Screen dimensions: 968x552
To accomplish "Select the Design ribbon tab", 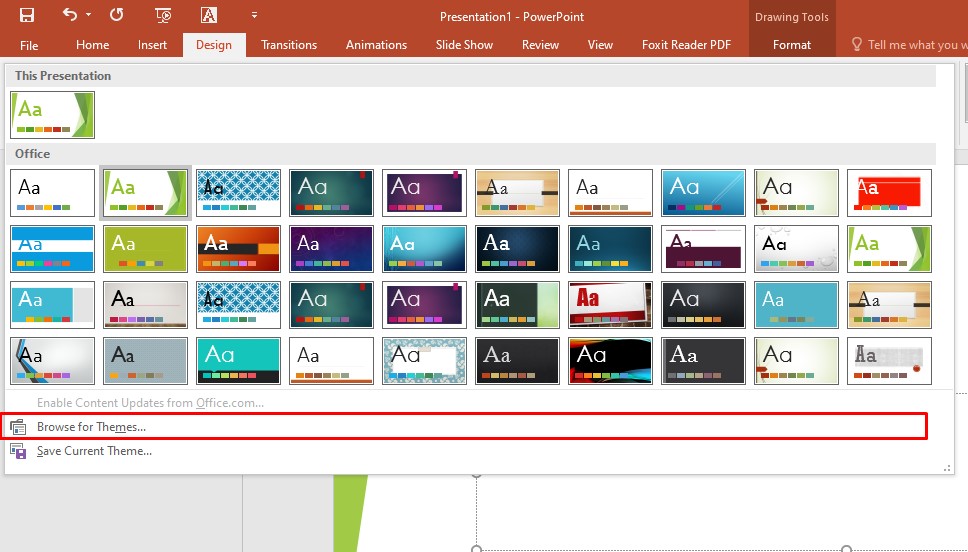I will [214, 45].
